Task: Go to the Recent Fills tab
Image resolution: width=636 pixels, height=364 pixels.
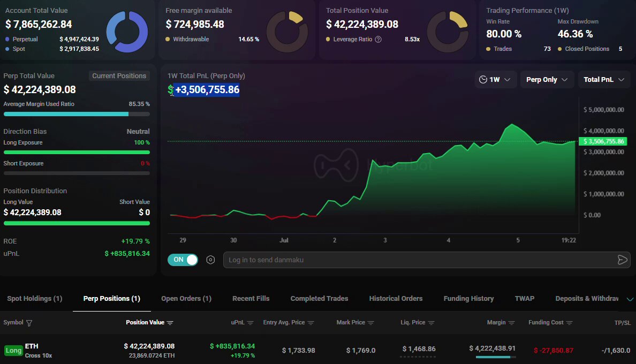Action: [251, 298]
